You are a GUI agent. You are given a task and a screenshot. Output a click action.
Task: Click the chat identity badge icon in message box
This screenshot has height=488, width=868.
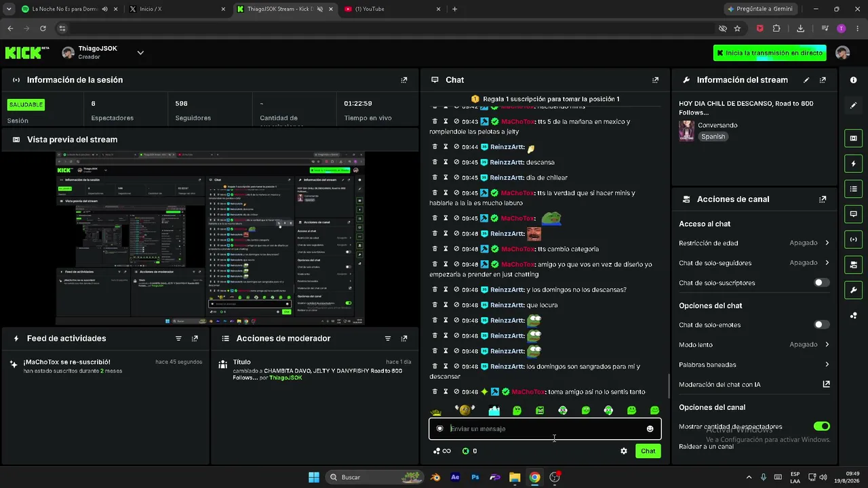point(439,428)
